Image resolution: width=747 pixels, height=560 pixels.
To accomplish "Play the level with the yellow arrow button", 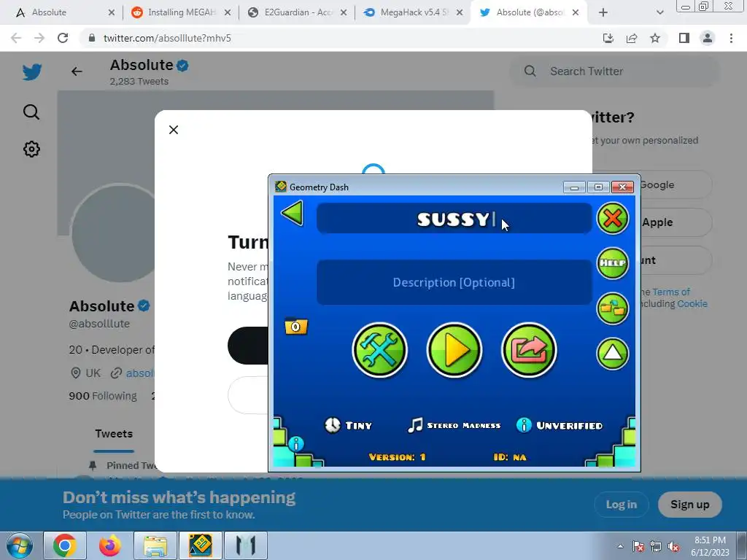I will click(454, 350).
